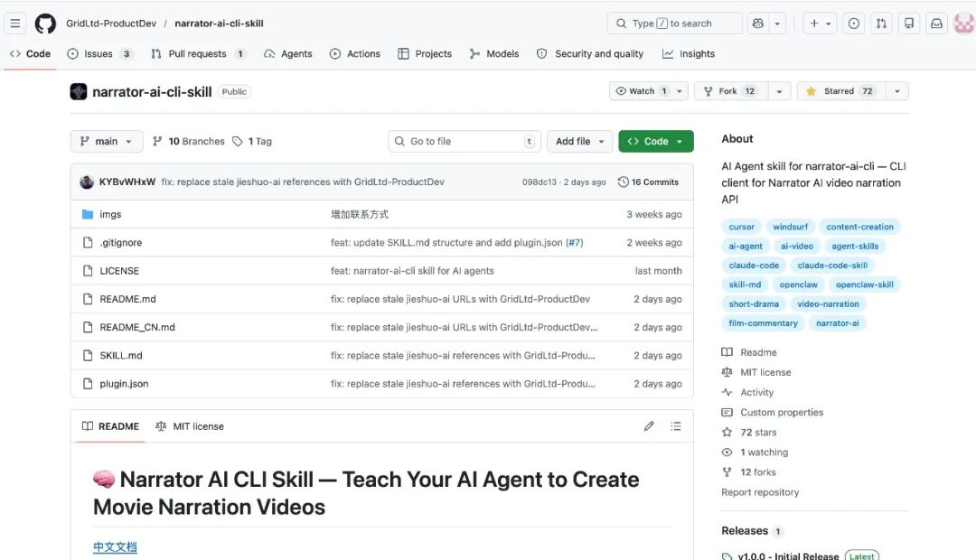Expand the Copilot dropdown arrow
Image resolution: width=976 pixels, height=560 pixels.
pos(777,23)
